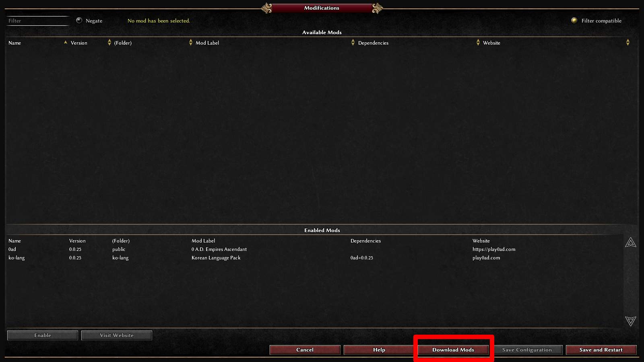This screenshot has height=362, width=644.
Task: Click the Save and Restart button
Action: pyautogui.click(x=601, y=350)
